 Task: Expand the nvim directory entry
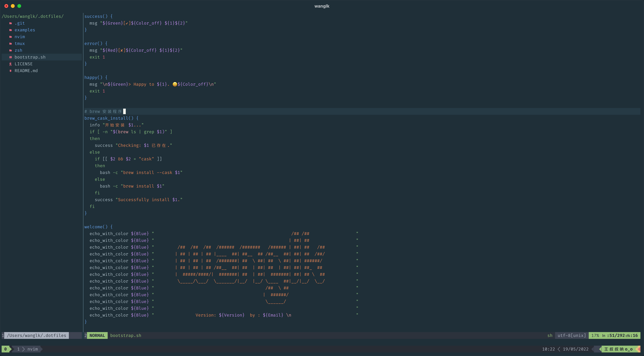click(20, 37)
